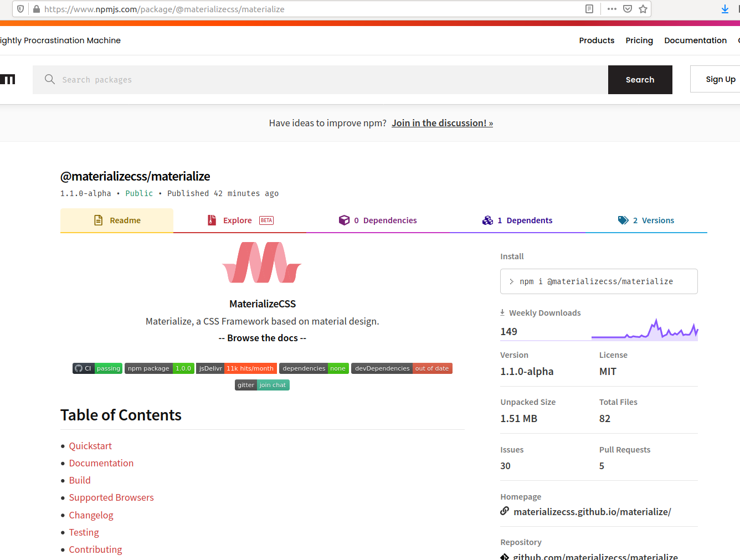Image resolution: width=740 pixels, height=560 pixels.
Task: Click the 149 weekly downloads value
Action: click(508, 331)
